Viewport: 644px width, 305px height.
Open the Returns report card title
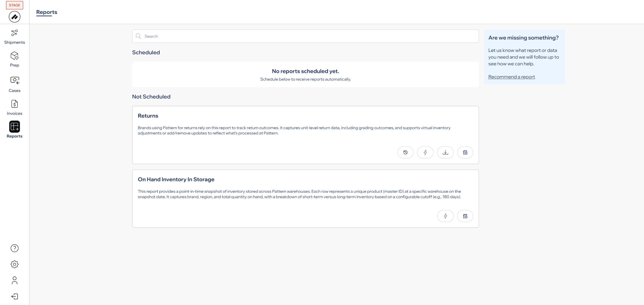coord(148,116)
